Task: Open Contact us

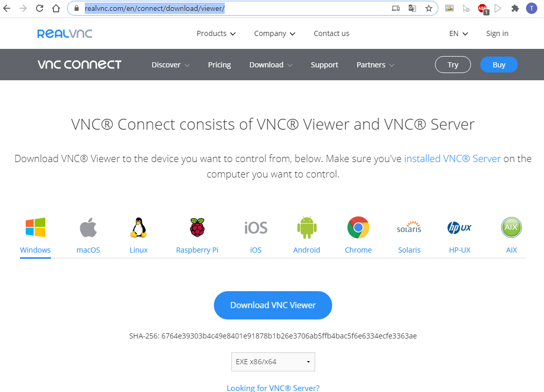Action: click(331, 33)
